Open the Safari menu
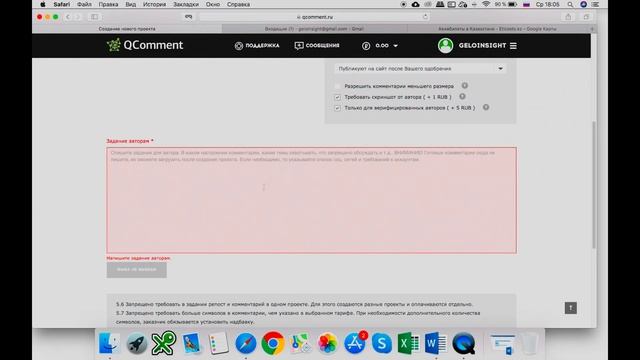The width and height of the screenshot is (640, 360). [62, 4]
